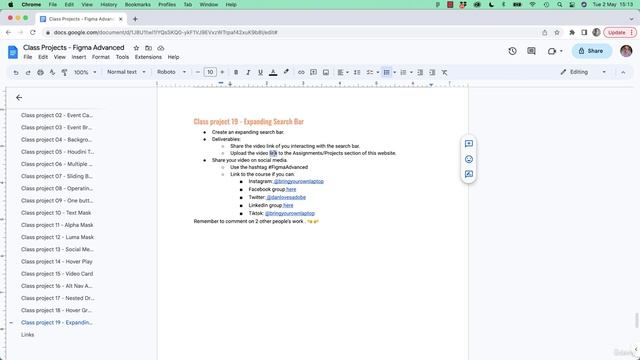
Task: Open the Instagram @bringyourownlaptop link
Action: 298,181
